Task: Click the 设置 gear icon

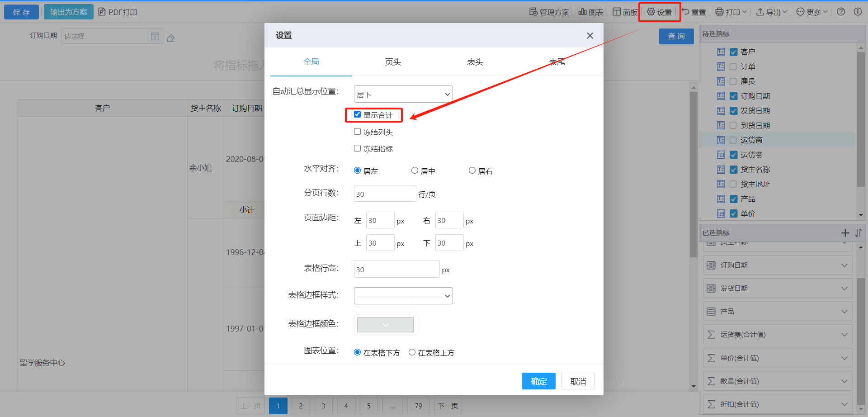Action: 651,12
